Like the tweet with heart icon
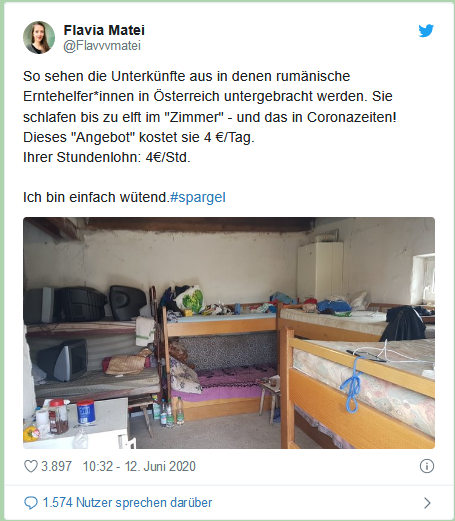455x521 pixels. coord(31,466)
